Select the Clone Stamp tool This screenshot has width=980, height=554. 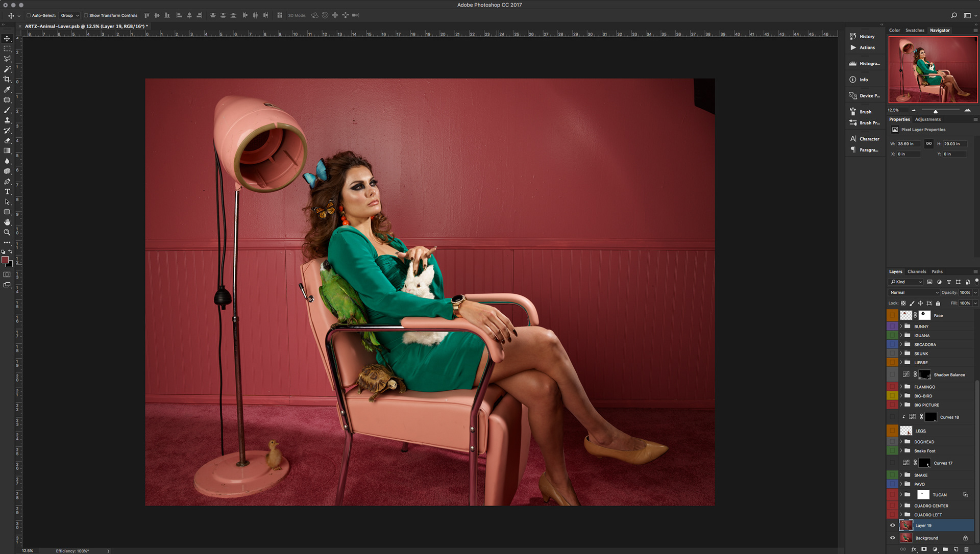(x=7, y=120)
